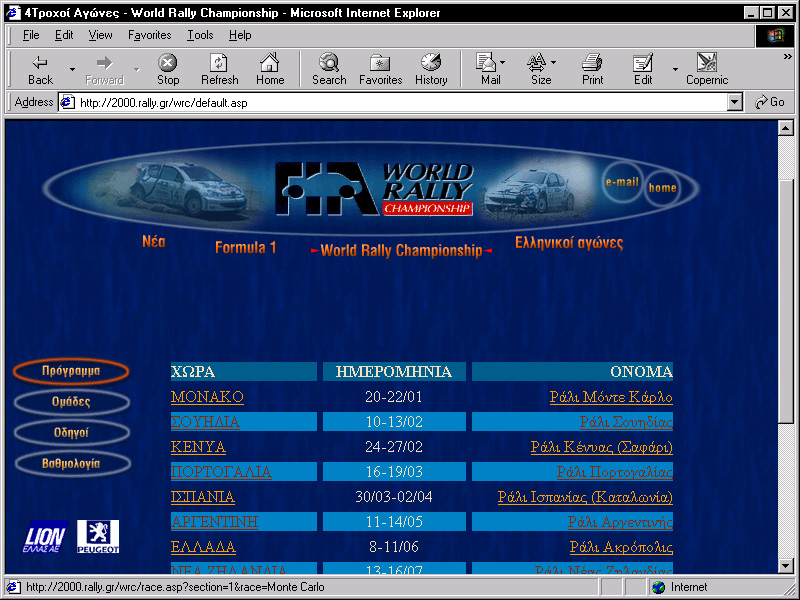Open Ελληνικοί αγώνες section
800x600 pixels.
569,242
